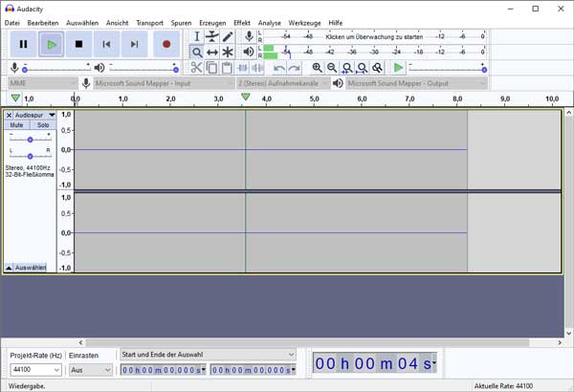The image size is (574, 392).
Task: Open the Ansicht menu
Action: pyautogui.click(x=117, y=23)
